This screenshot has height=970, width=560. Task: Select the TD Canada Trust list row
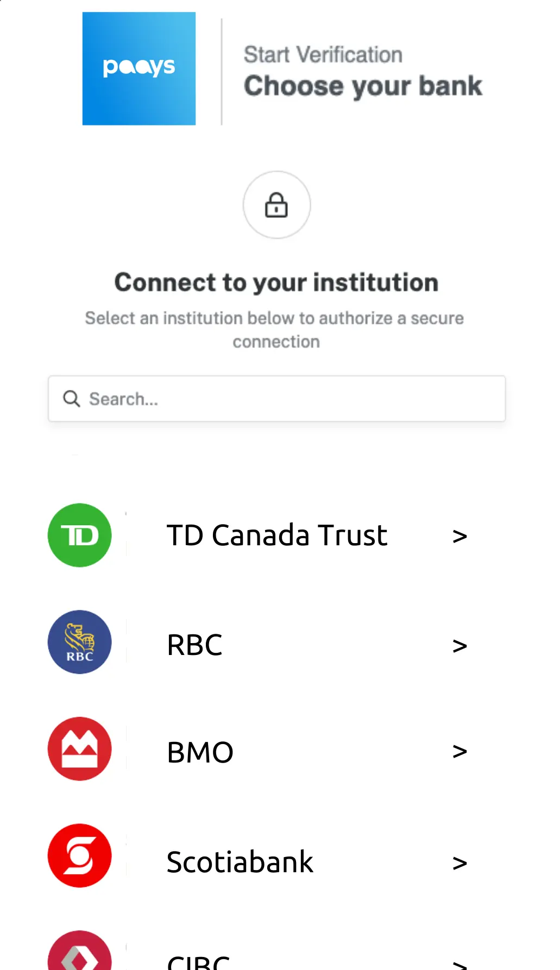tap(276, 535)
